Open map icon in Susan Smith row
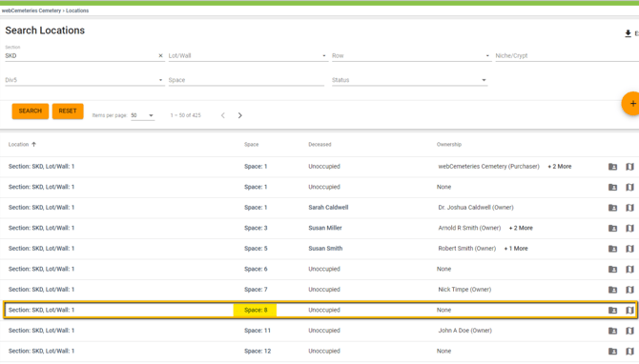The image size is (639, 364). [x=629, y=249]
